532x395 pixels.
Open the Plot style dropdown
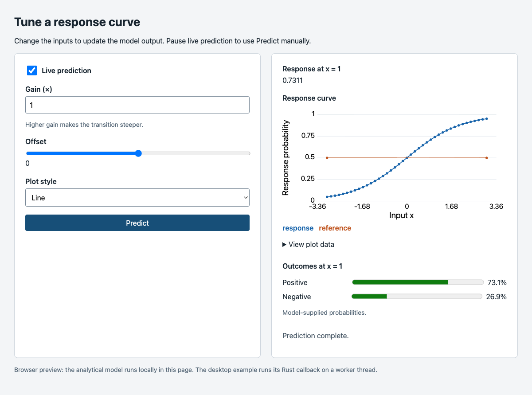pyautogui.click(x=137, y=198)
